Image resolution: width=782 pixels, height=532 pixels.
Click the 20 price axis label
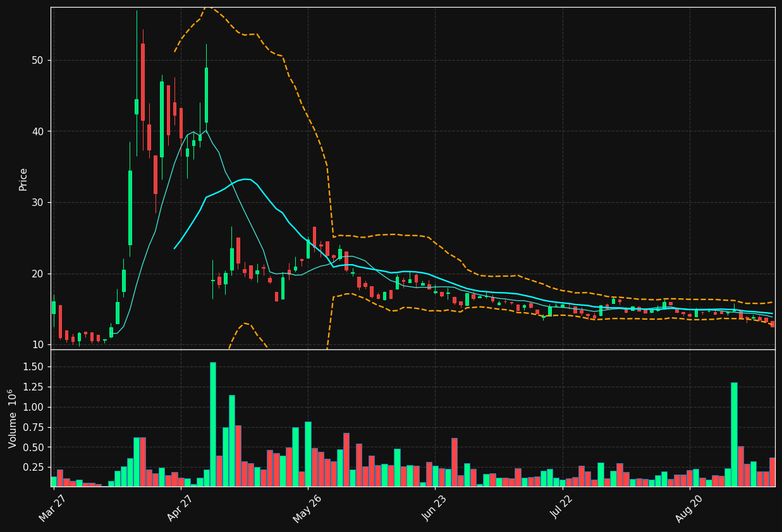click(37, 274)
